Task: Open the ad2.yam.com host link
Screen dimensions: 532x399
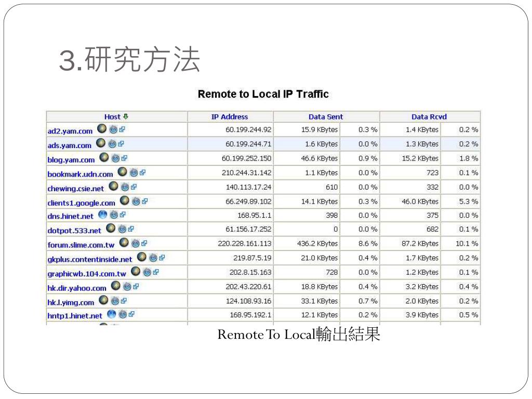Action: pos(70,131)
